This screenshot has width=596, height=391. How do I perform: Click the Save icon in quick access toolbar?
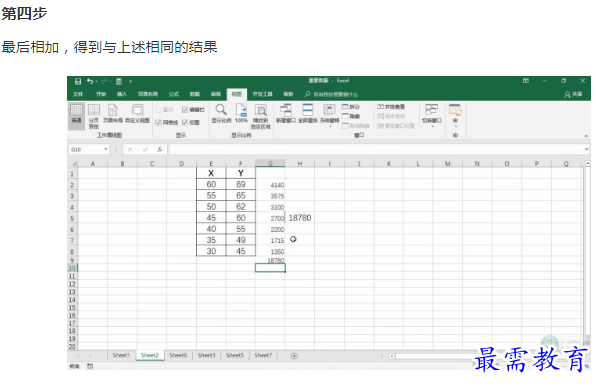coord(78,81)
